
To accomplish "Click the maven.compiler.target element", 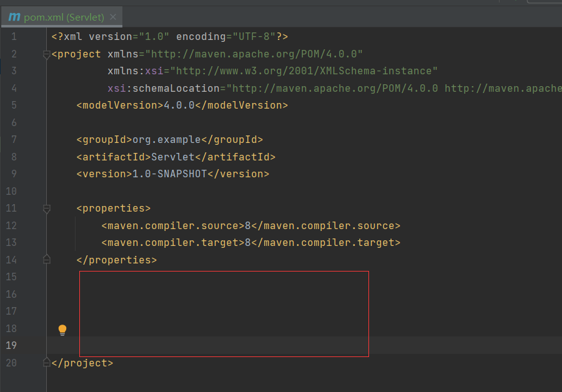I will [250, 242].
